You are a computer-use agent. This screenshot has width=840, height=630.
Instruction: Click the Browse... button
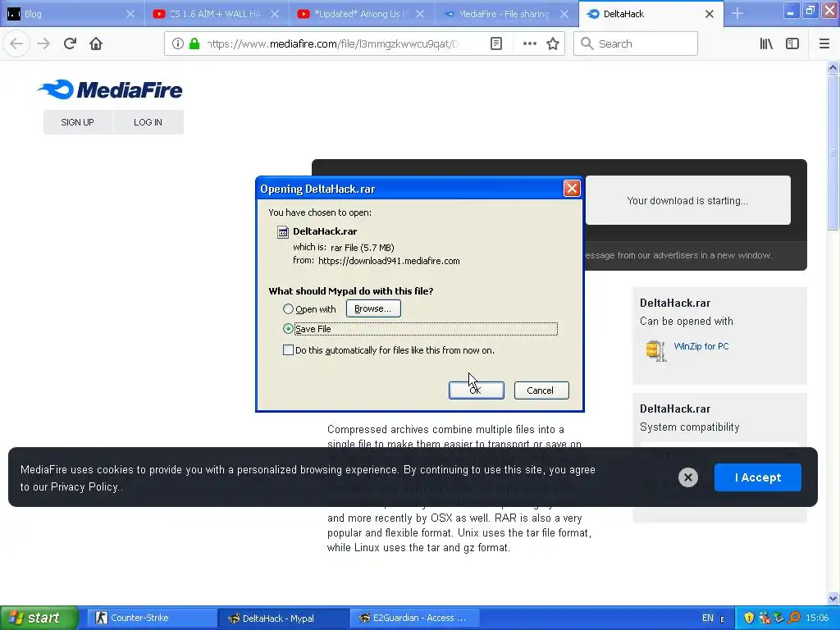point(373,308)
